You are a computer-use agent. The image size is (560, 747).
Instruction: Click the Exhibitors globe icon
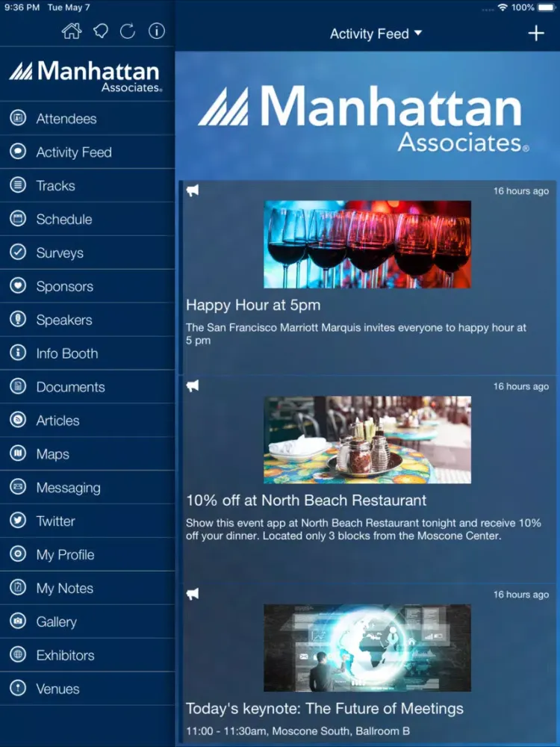(x=18, y=654)
